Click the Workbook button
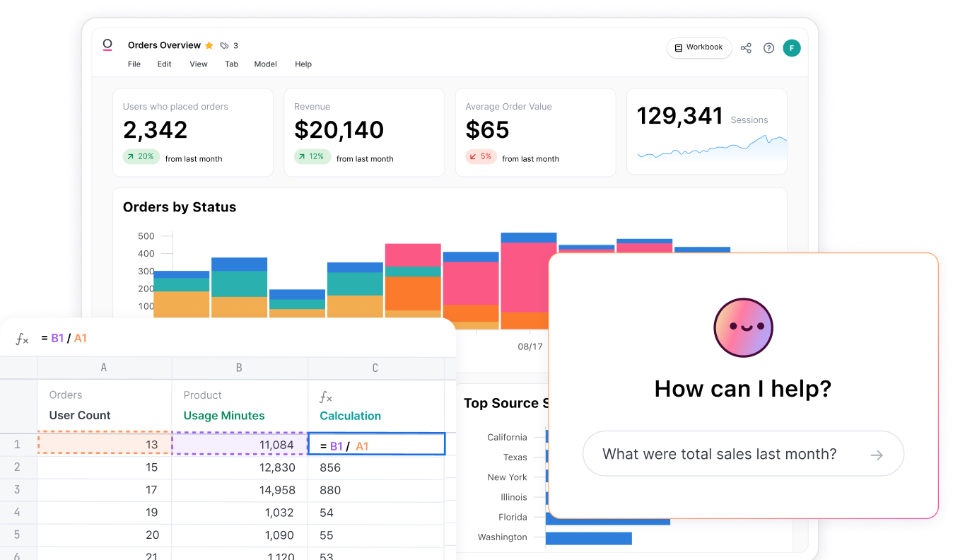This screenshot has height=560, width=953. pos(699,47)
